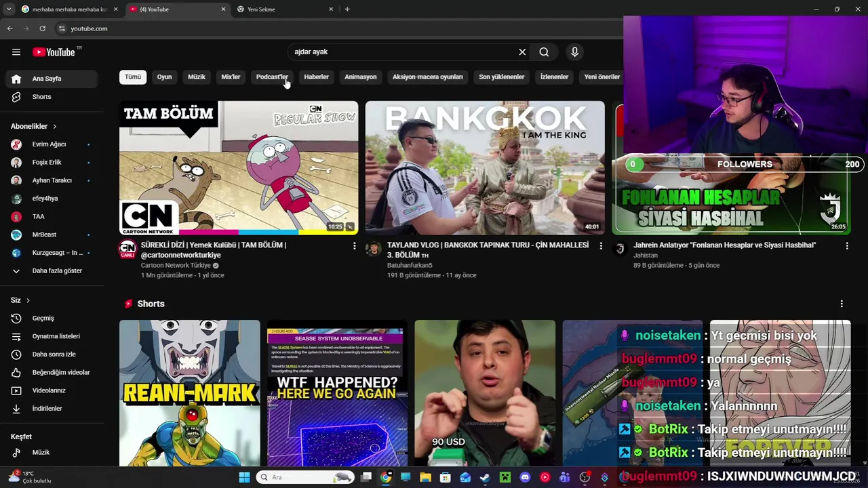Open the 'WTF HAPPENED?' short

pyautogui.click(x=337, y=393)
